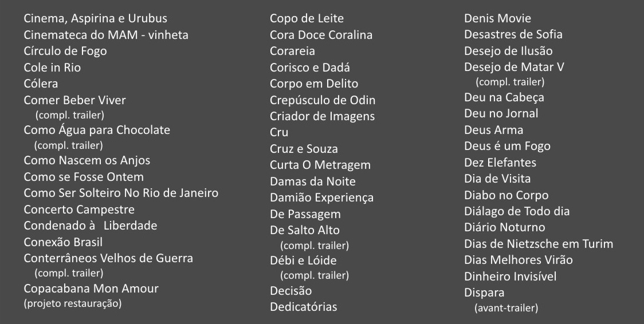This screenshot has width=644, height=324.
Task: Click the projeto restauração note
Action: (x=73, y=303)
